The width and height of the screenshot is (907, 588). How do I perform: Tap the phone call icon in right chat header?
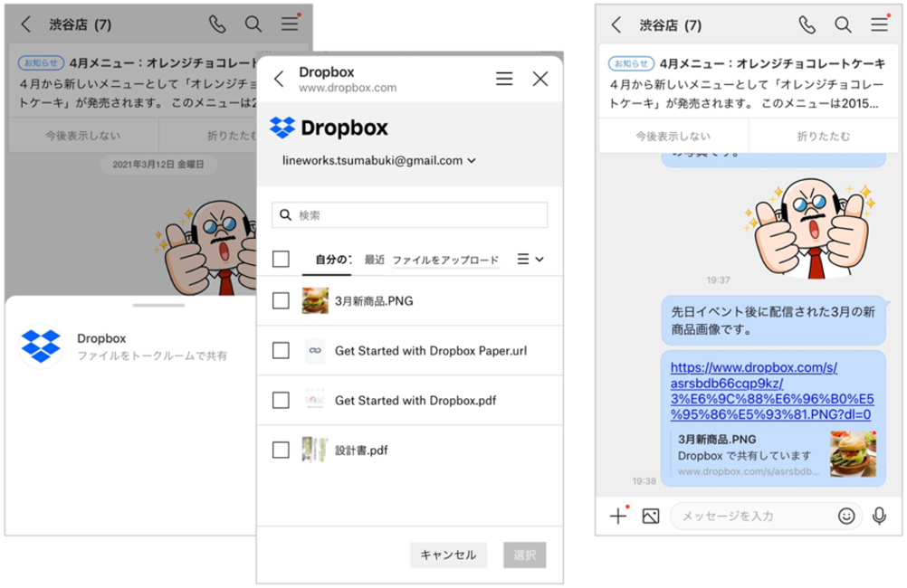[807, 24]
